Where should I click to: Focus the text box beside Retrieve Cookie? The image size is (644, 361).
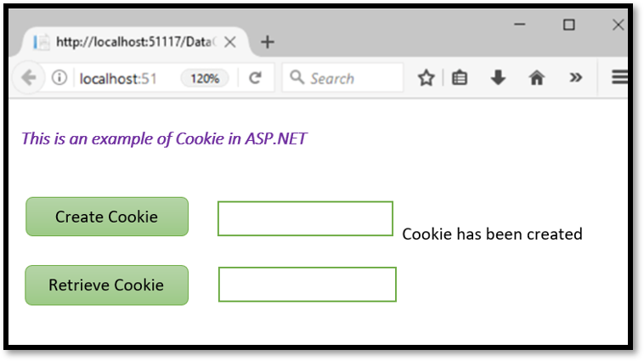click(307, 285)
